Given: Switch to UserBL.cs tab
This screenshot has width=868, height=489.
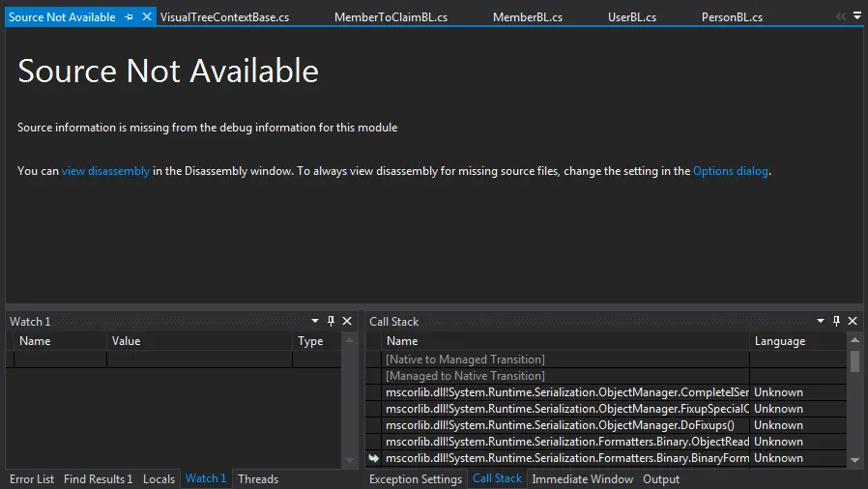Looking at the screenshot, I should (x=631, y=17).
